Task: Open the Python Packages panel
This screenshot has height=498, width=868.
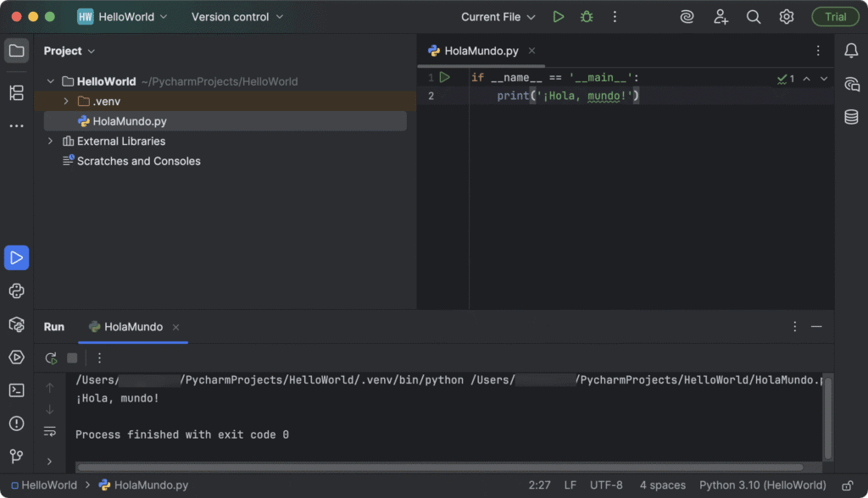Action: (16, 324)
